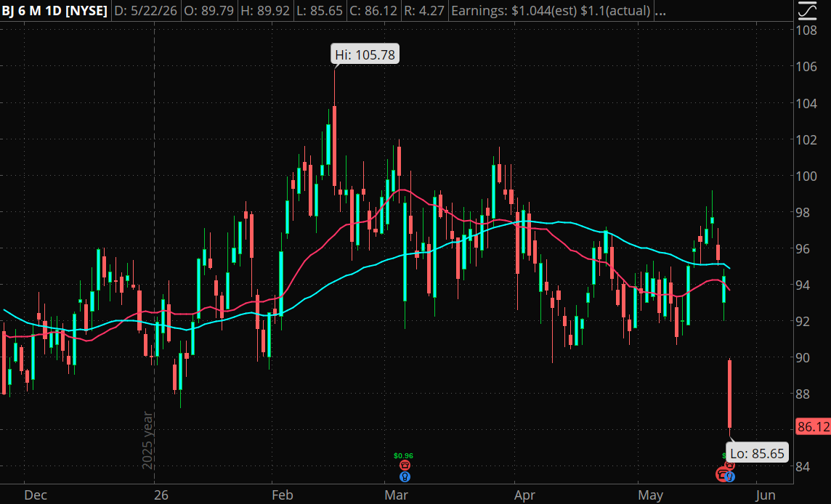Open the blue lightbulb earnings icon near late May
This screenshot has height=504, width=831.
(730, 476)
